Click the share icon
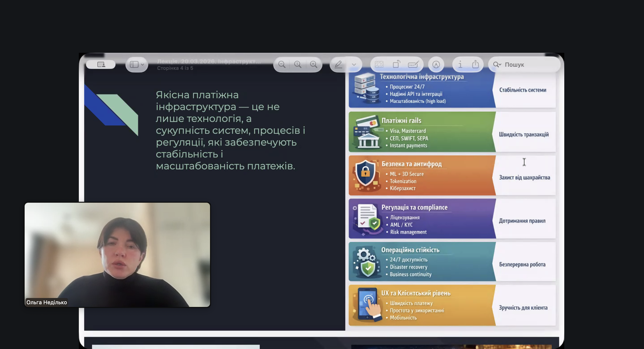 click(475, 64)
